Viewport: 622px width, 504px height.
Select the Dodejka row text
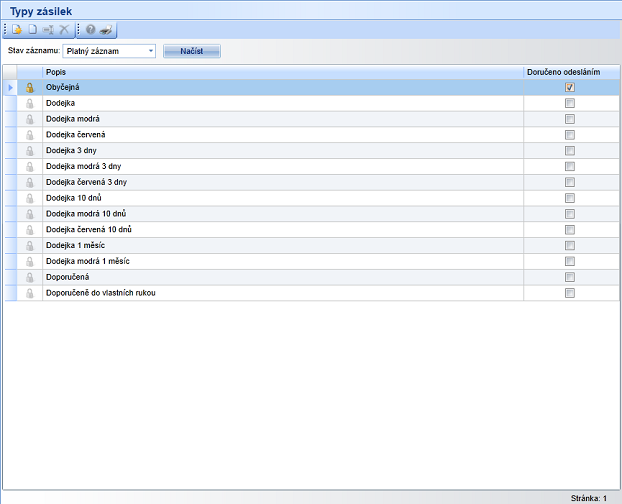[60, 103]
